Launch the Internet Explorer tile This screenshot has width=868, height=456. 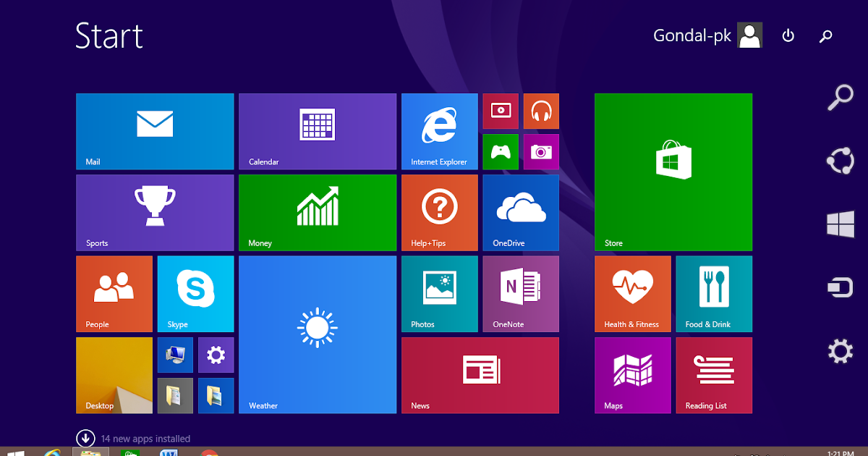tap(440, 132)
